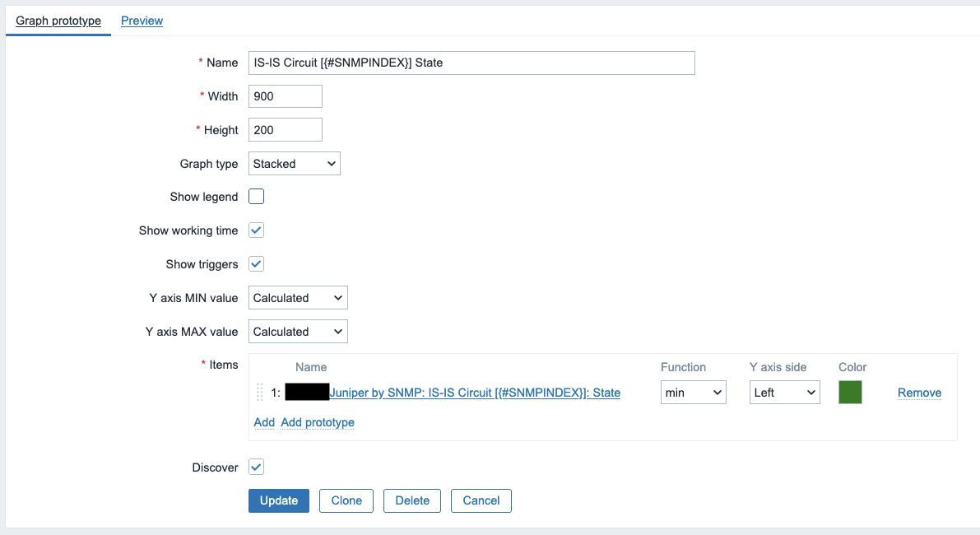Enable the Show legend checkbox
This screenshot has height=535, width=980.
coord(256,196)
